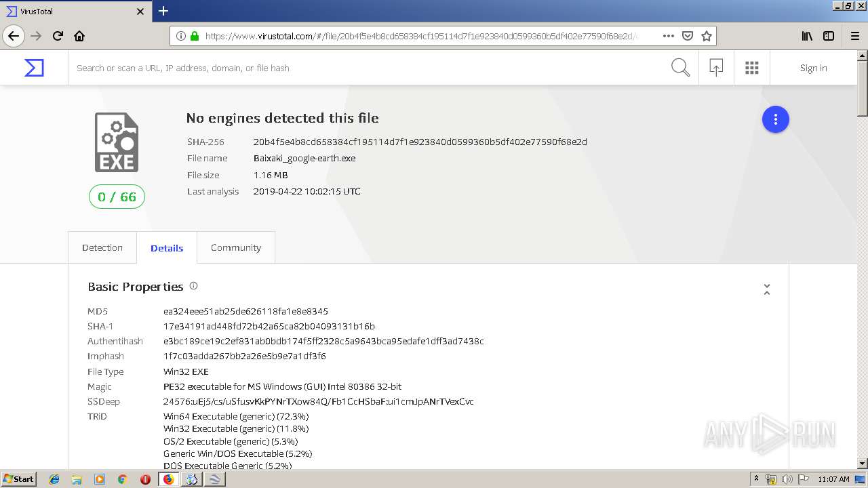The image size is (868, 488).
Task: Show site information icon in address bar
Action: coord(181,36)
